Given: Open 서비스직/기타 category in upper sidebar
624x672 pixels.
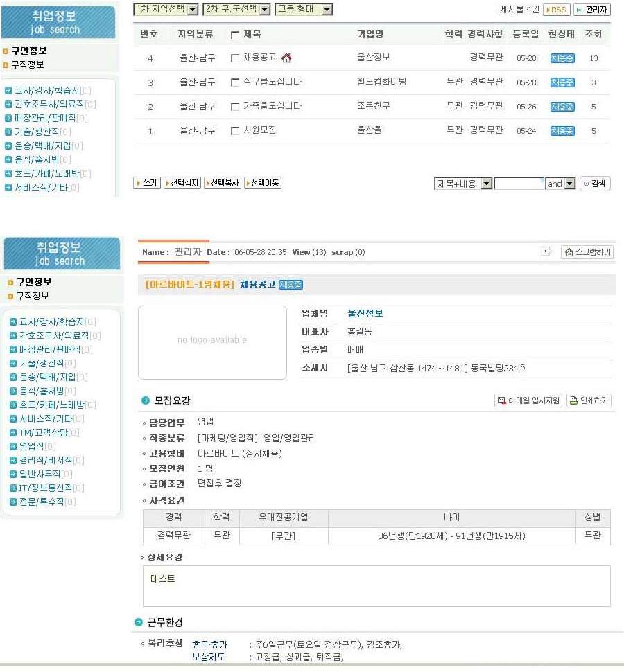Looking at the screenshot, I should tap(41, 187).
